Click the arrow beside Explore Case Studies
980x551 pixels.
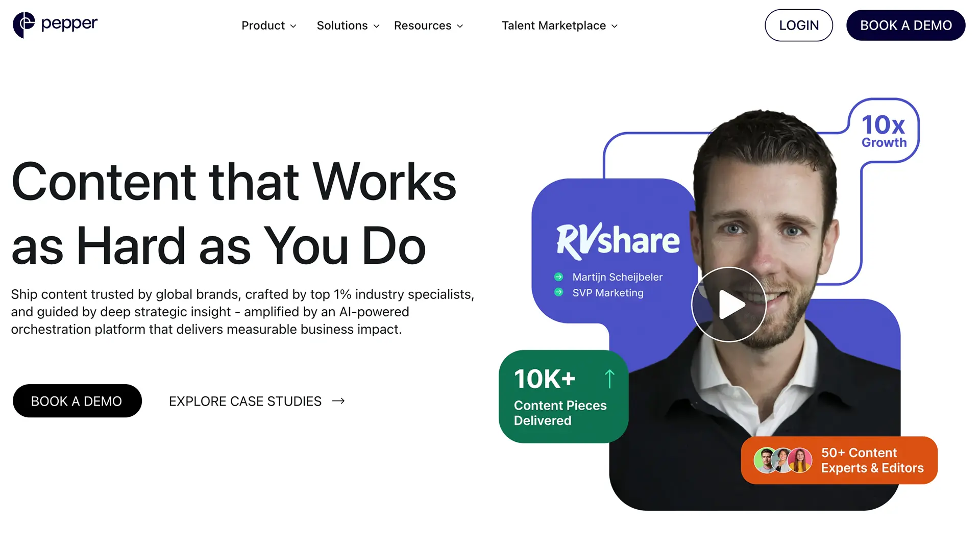338,401
